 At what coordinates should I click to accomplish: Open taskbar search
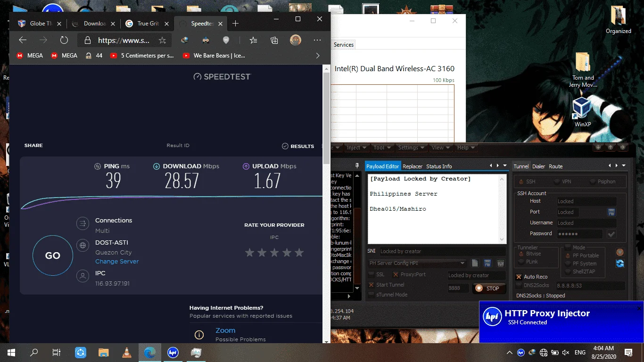coord(34,352)
